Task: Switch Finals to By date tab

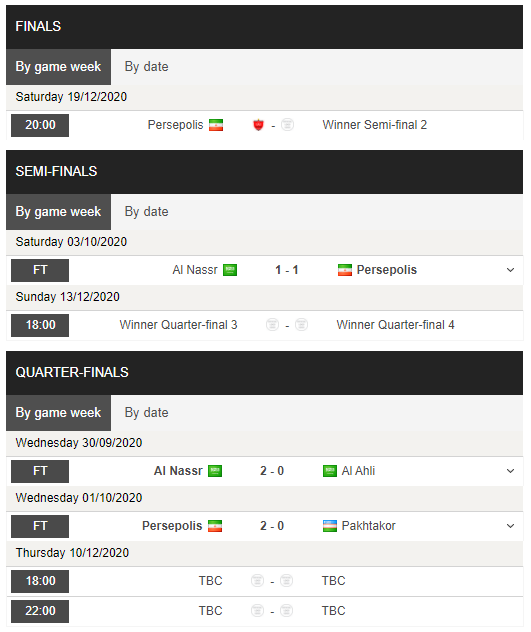Action: [x=146, y=67]
